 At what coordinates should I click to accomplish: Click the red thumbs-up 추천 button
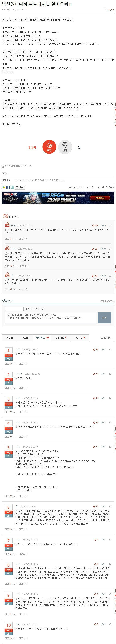(49, 147)
